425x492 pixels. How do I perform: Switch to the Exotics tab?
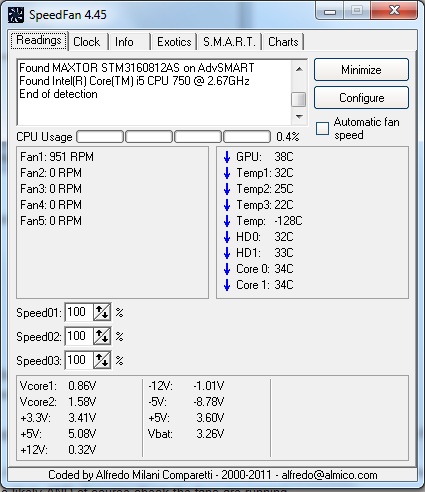click(x=174, y=42)
